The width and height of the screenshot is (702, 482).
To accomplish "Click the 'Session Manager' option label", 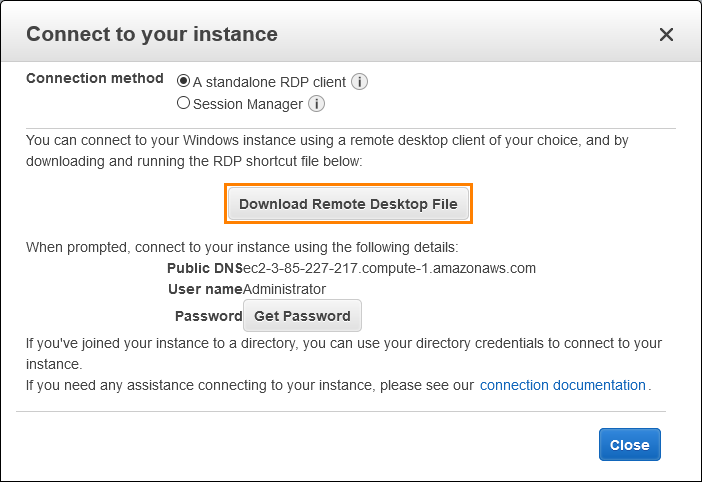I will coord(248,104).
